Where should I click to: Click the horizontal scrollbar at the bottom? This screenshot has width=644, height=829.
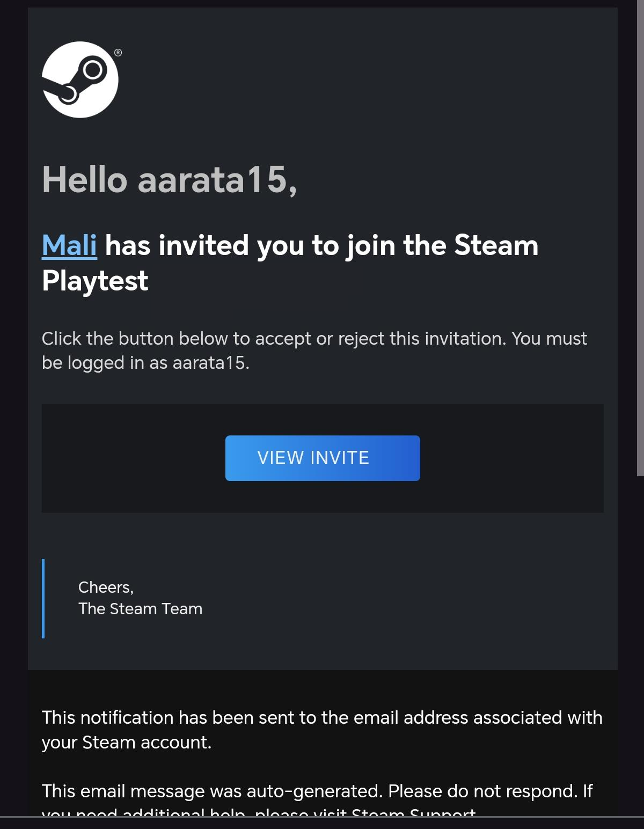click(322, 817)
